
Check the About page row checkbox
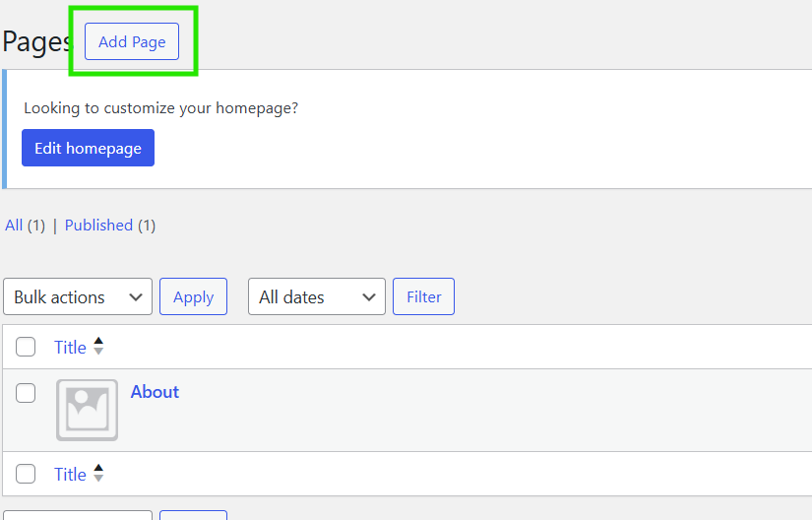[x=26, y=393]
